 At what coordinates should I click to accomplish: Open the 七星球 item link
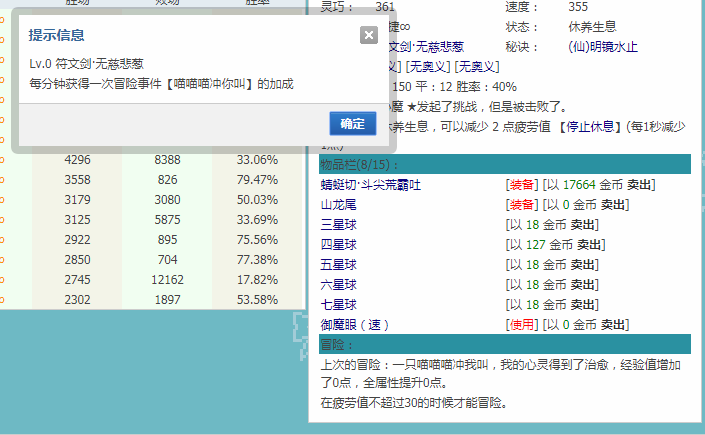click(x=339, y=305)
